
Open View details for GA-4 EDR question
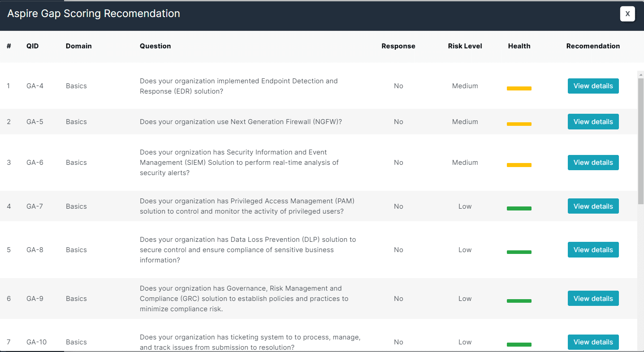(593, 86)
